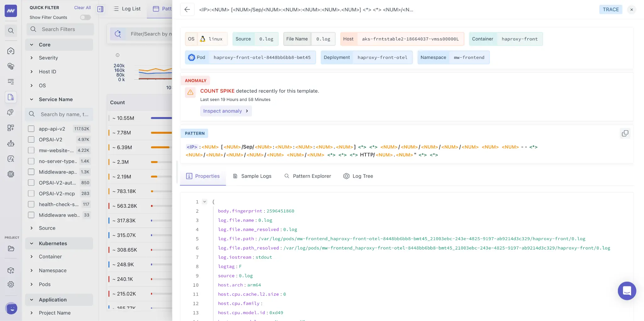
Task: Open the project folder icon in sidebar
Action: [11, 249]
